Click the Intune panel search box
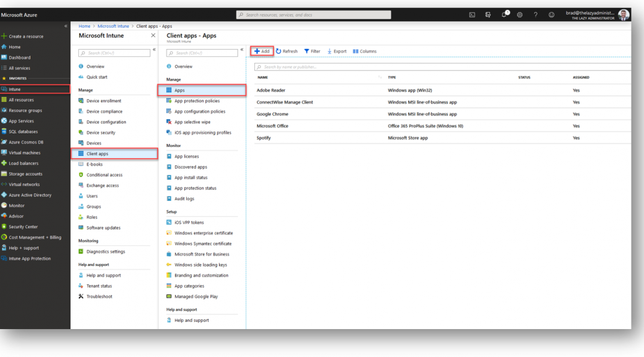 point(114,53)
